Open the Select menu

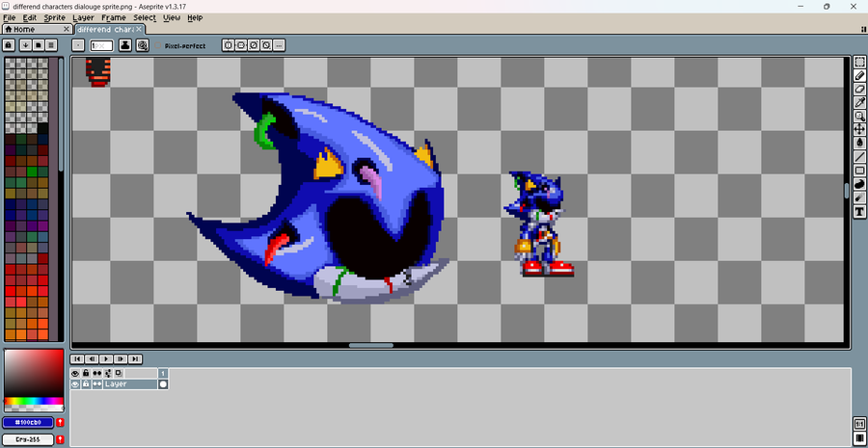click(145, 17)
